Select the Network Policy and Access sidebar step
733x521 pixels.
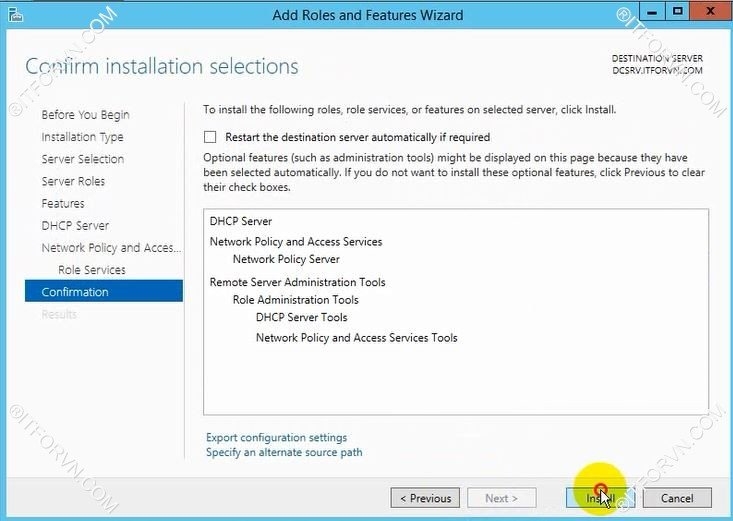110,248
